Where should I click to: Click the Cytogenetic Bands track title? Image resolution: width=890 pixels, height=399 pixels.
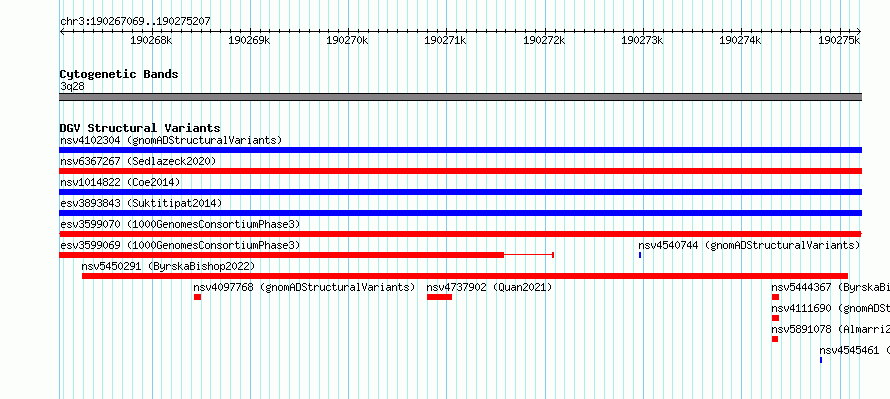119,74
